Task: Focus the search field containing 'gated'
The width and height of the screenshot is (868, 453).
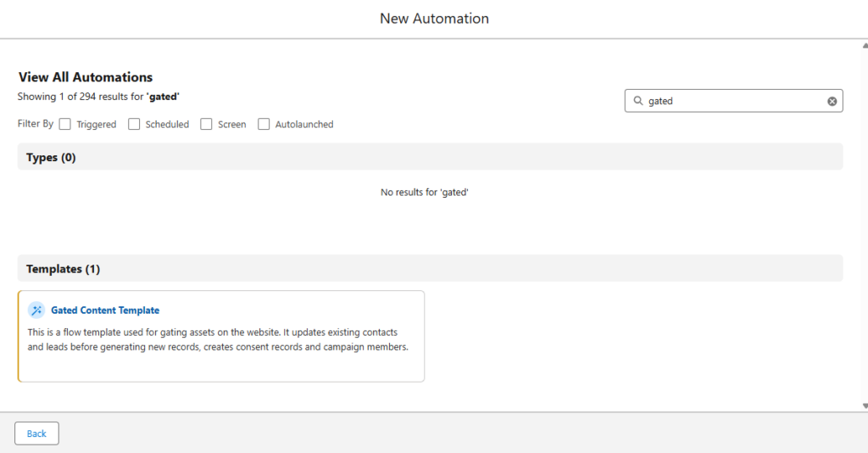Action: point(733,101)
